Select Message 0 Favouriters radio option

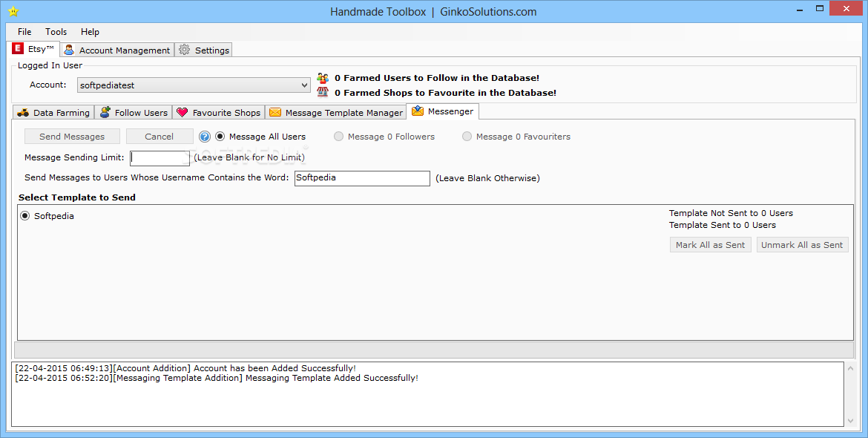pos(467,136)
